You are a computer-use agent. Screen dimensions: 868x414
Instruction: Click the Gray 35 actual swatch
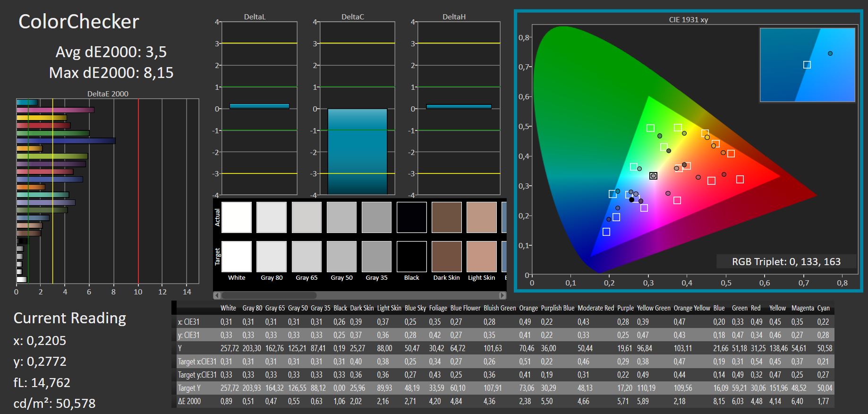point(376,217)
